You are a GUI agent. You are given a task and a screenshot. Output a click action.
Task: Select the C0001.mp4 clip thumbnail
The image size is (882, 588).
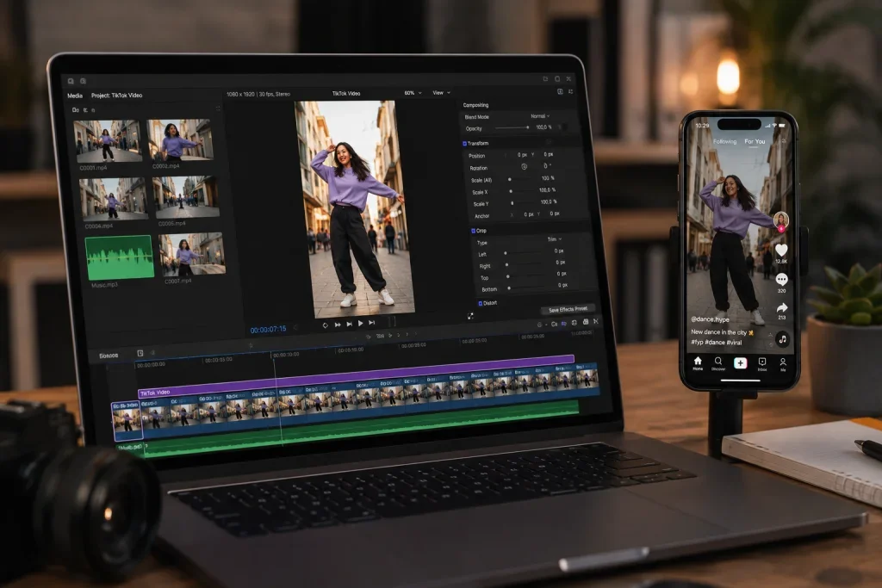point(107,140)
